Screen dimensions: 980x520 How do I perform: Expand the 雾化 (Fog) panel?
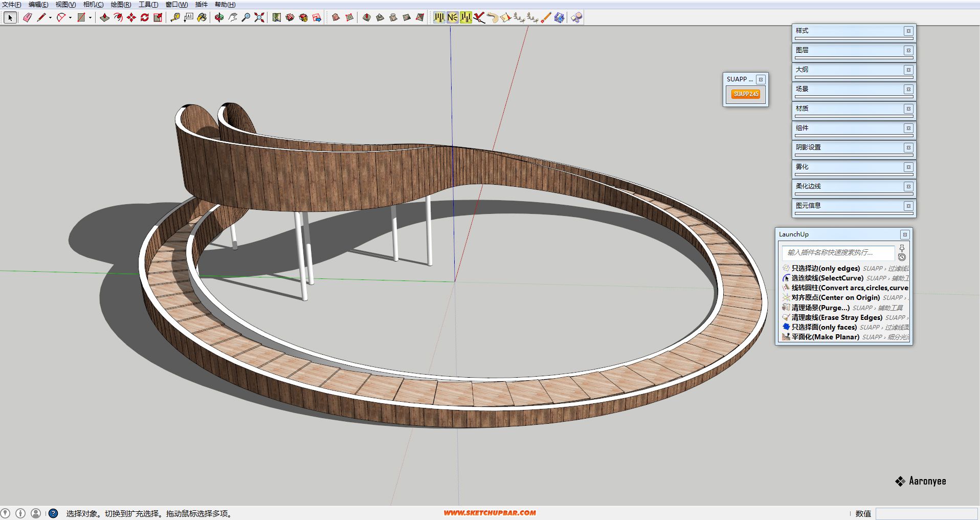tap(853, 167)
